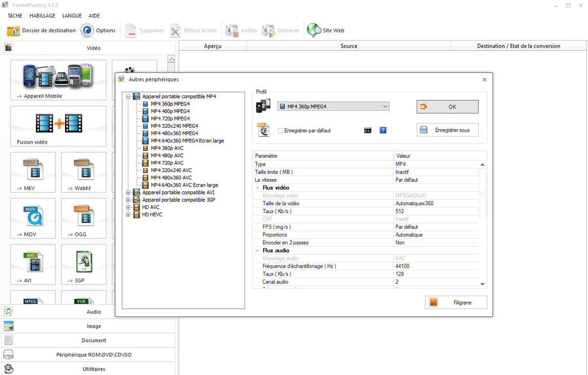Click the Enregistrer sous button
The image size is (588, 375).
(447, 130)
